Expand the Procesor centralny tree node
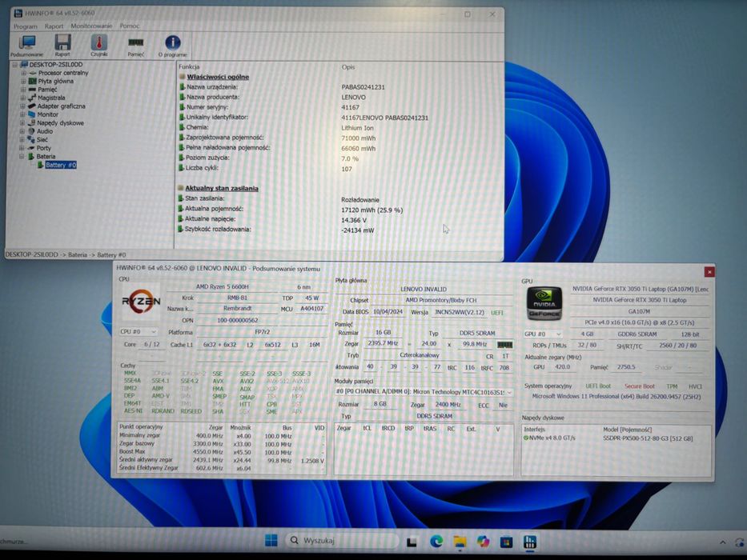 coord(23,73)
